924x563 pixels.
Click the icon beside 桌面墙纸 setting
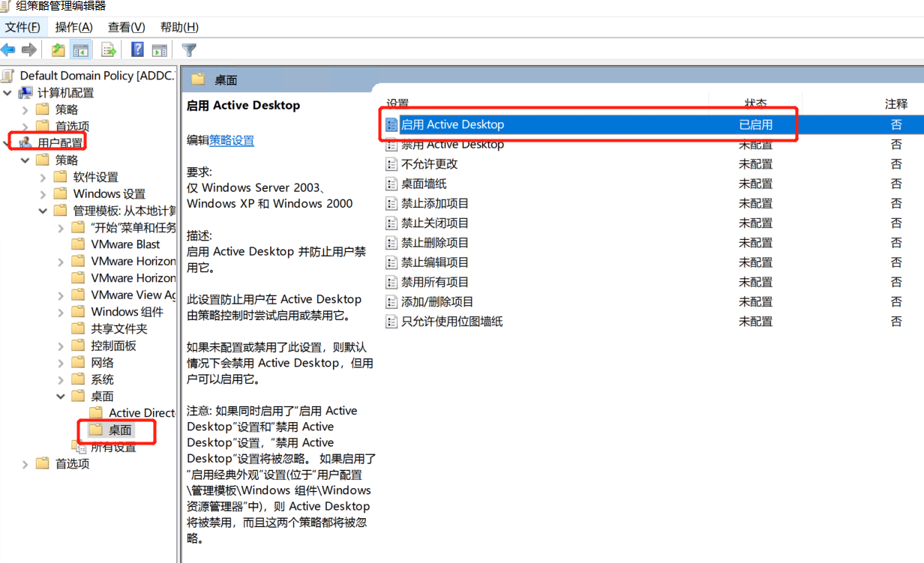click(x=391, y=184)
